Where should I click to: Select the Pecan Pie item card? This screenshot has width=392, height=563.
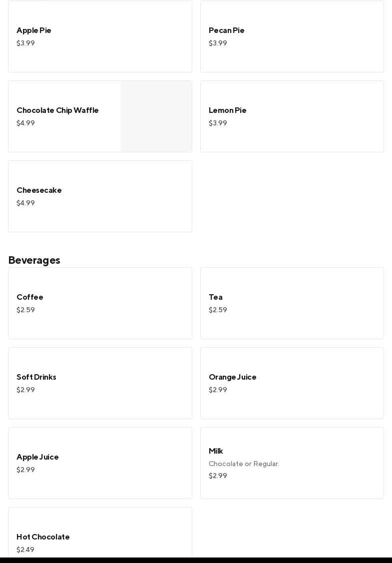[x=292, y=36]
